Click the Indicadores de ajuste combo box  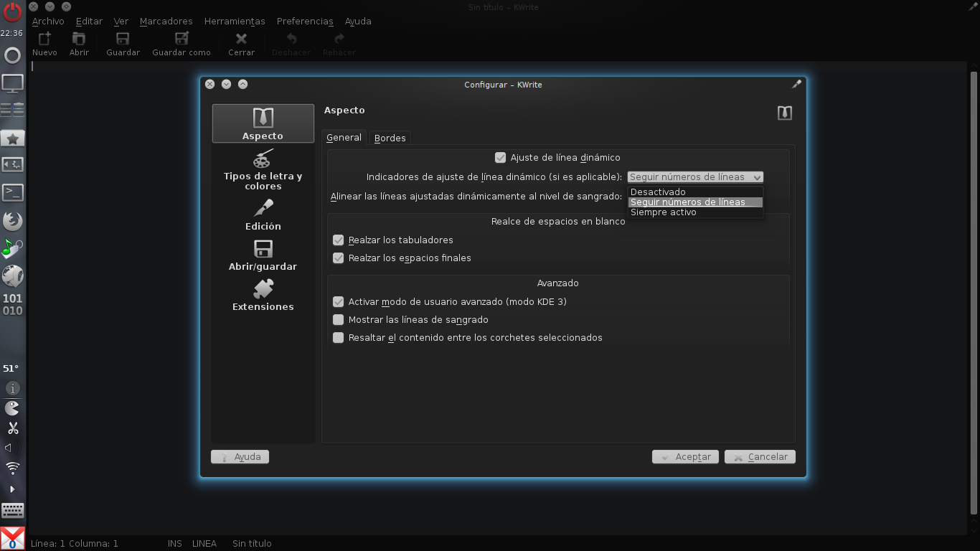pos(694,177)
